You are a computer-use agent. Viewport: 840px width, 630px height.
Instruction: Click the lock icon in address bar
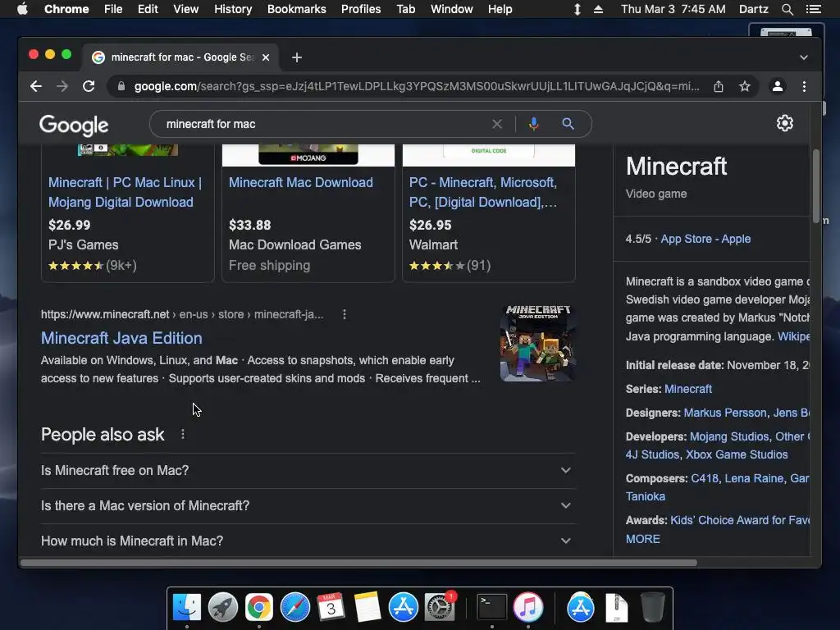(x=121, y=86)
